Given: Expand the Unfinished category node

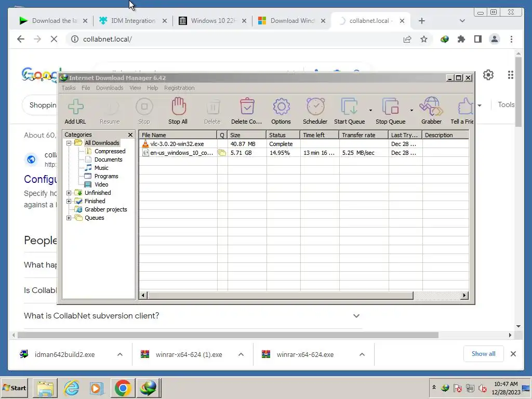Looking at the screenshot, I should tap(69, 193).
